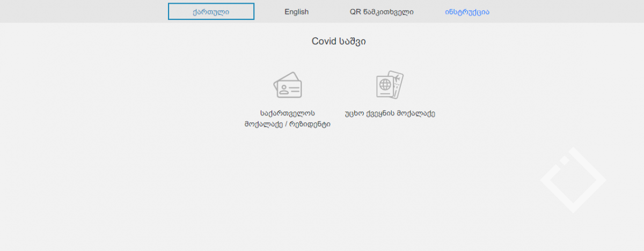Screen dimensions: 644x251
Task: Click the passport with boarding pass icon
Action: (x=389, y=85)
